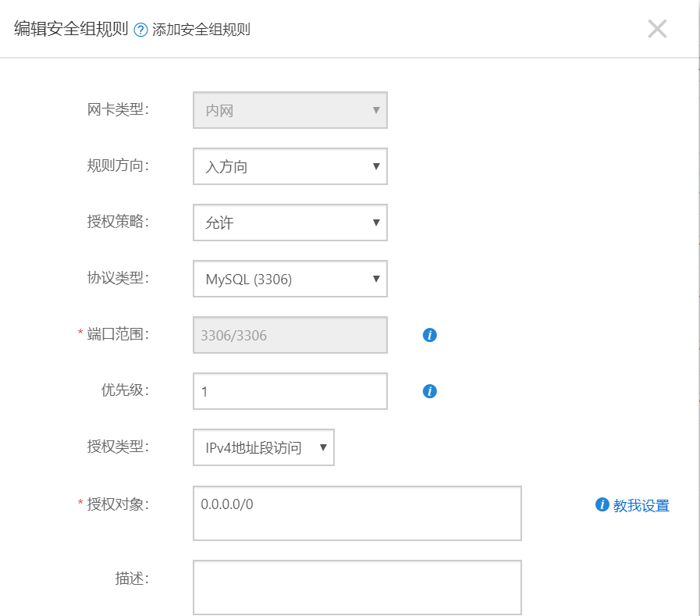Open the 添加安全组规则 help link
The height and width of the screenshot is (616, 700).
pyautogui.click(x=201, y=30)
